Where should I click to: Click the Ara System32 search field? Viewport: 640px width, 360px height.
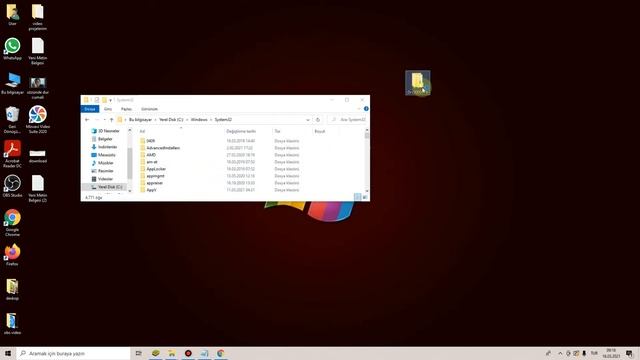point(349,120)
